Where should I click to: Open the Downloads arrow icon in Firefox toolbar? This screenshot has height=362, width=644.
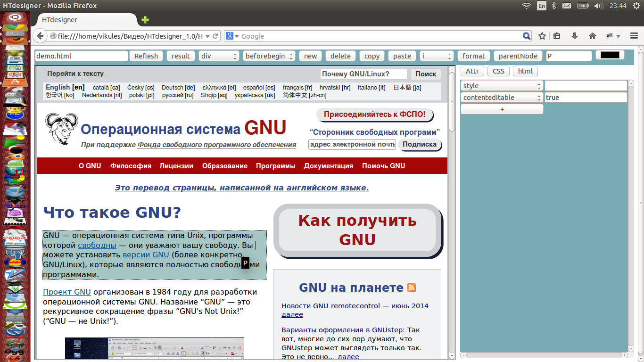coord(574,36)
